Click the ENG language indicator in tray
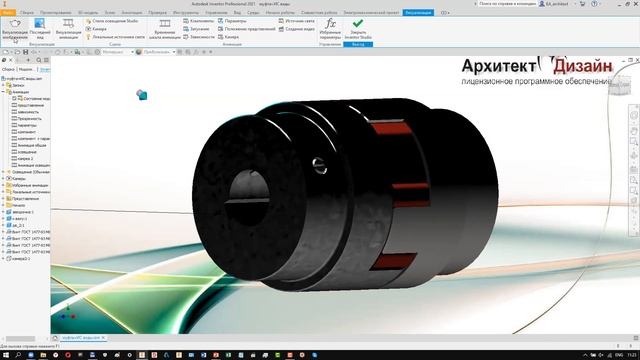640x360 pixels. point(619,356)
